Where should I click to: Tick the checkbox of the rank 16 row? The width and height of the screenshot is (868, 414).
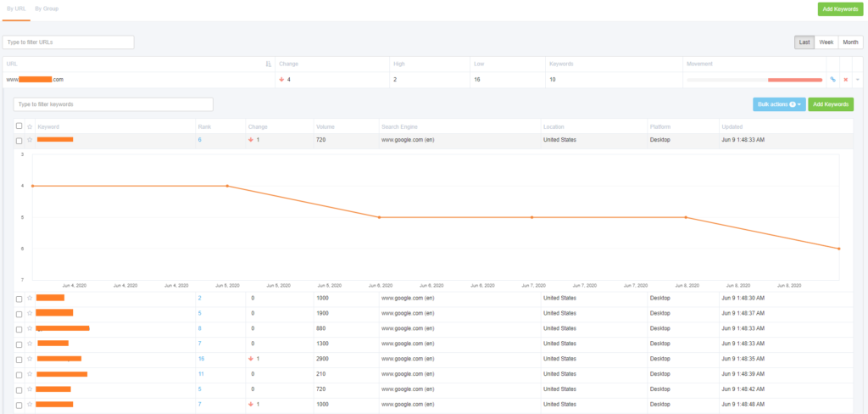19,359
